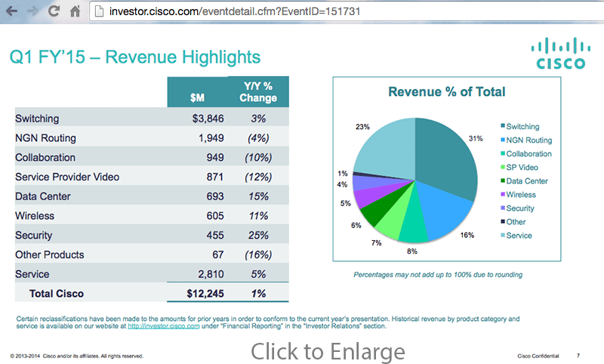The width and height of the screenshot is (604, 364).
Task: Select the Service legend swatch
Action: click(x=501, y=236)
